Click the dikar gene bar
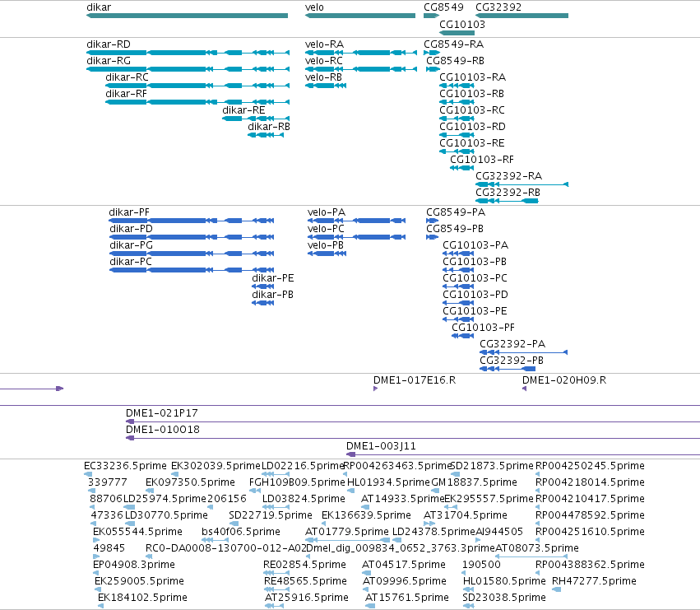Screen dimensions: 700x610 pyautogui.click(x=187, y=16)
